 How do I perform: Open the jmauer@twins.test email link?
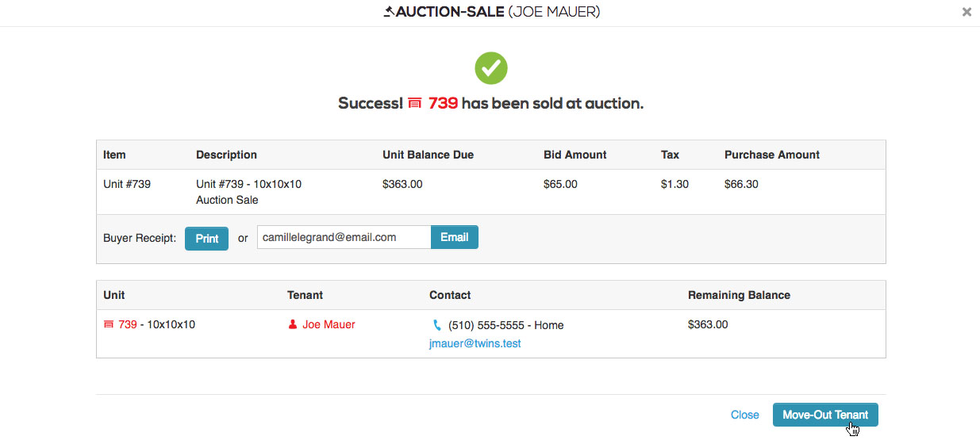coord(475,343)
